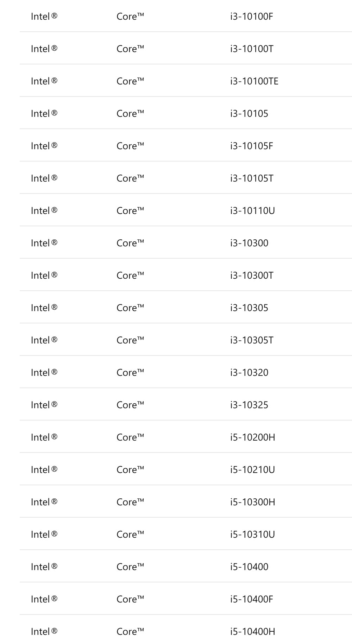The width and height of the screenshot is (352, 644).
Task: Select the i3-10325 model text
Action: (x=249, y=405)
